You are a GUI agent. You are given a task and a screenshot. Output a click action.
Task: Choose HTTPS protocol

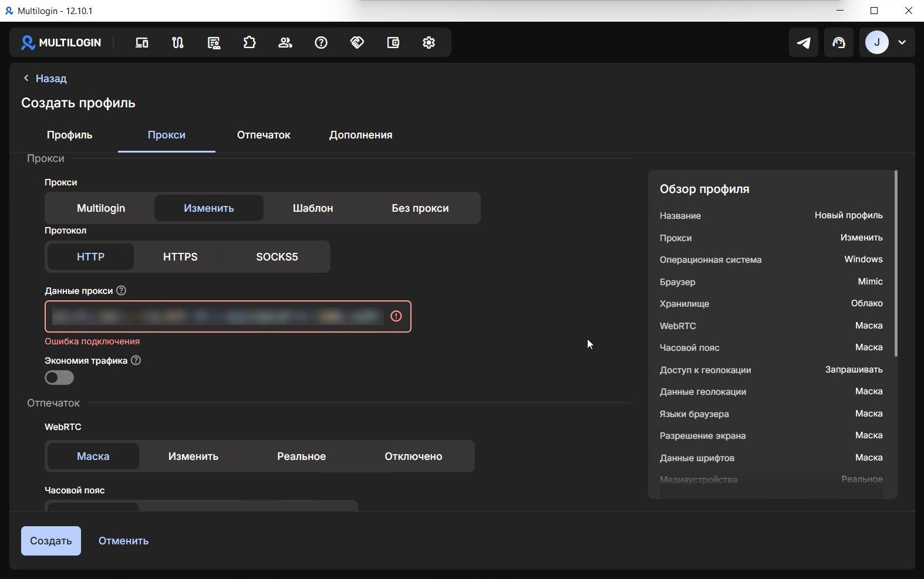coord(180,257)
